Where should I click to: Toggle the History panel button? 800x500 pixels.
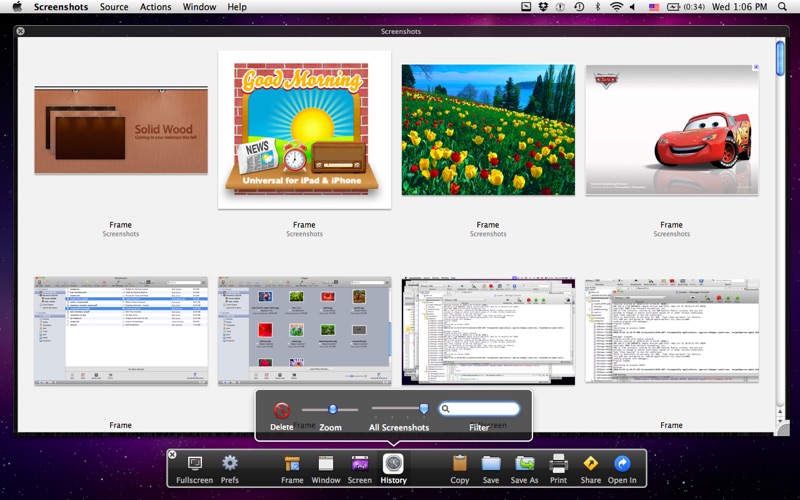coord(393,464)
